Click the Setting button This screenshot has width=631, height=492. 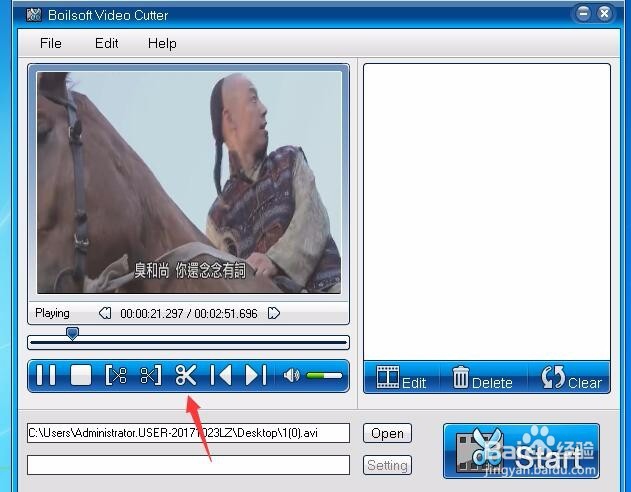coord(387,465)
